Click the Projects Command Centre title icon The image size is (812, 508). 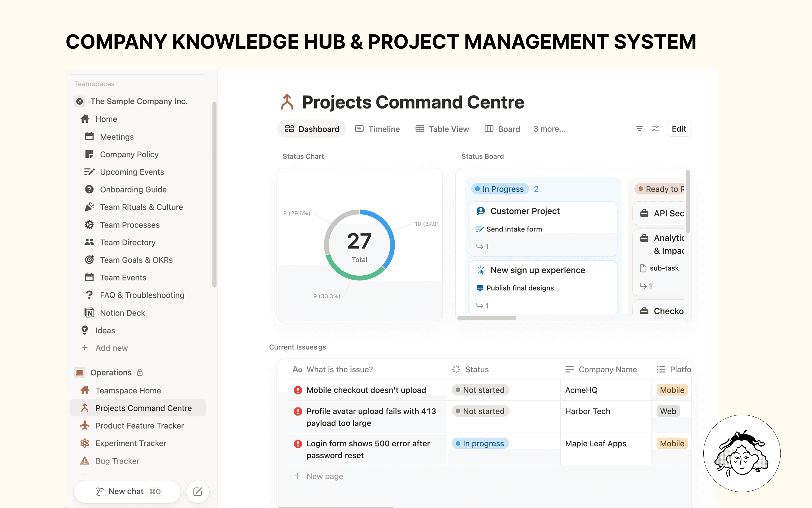287,102
